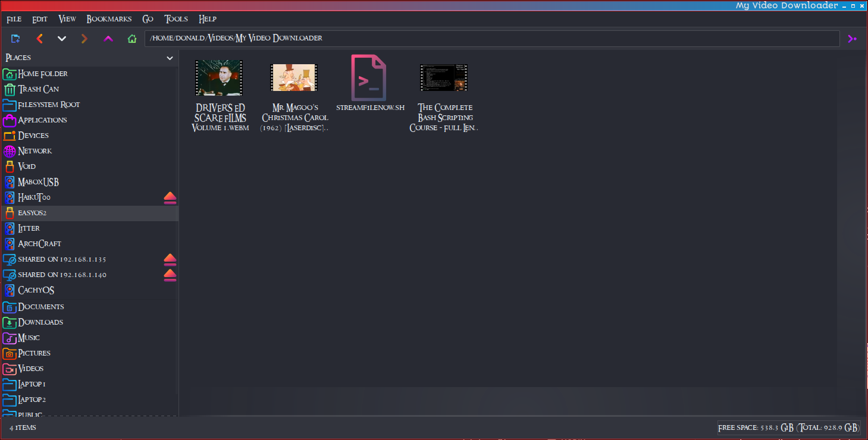Eject the HaikuToo drive
This screenshot has height=440, width=868.
pyautogui.click(x=170, y=197)
